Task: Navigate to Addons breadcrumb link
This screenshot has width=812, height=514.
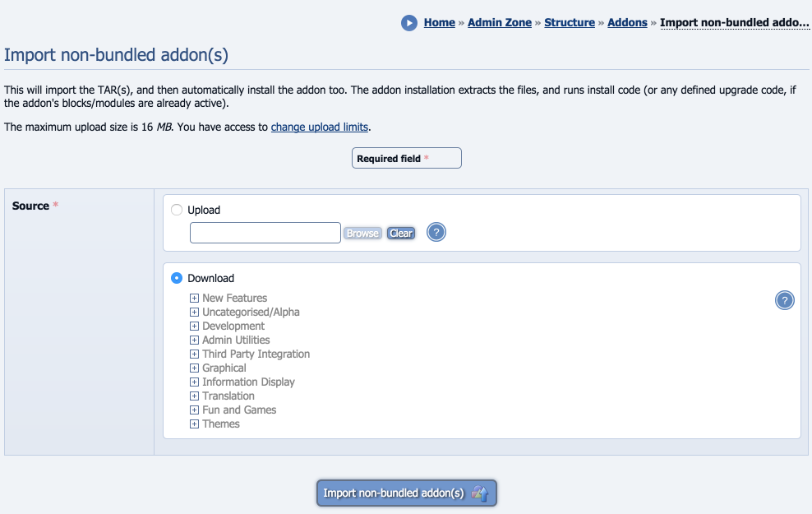Action: [627, 23]
